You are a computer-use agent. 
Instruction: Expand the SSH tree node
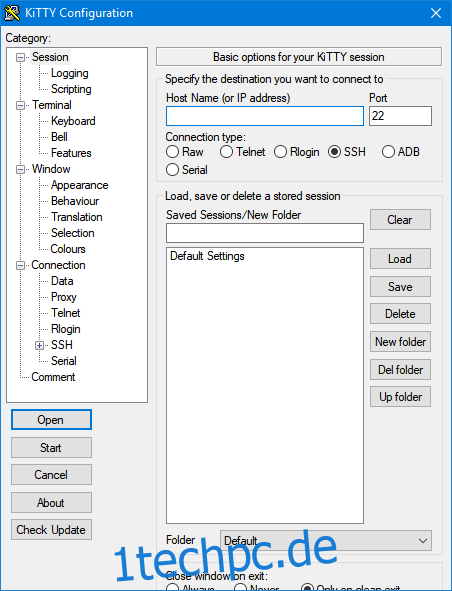pos(40,345)
